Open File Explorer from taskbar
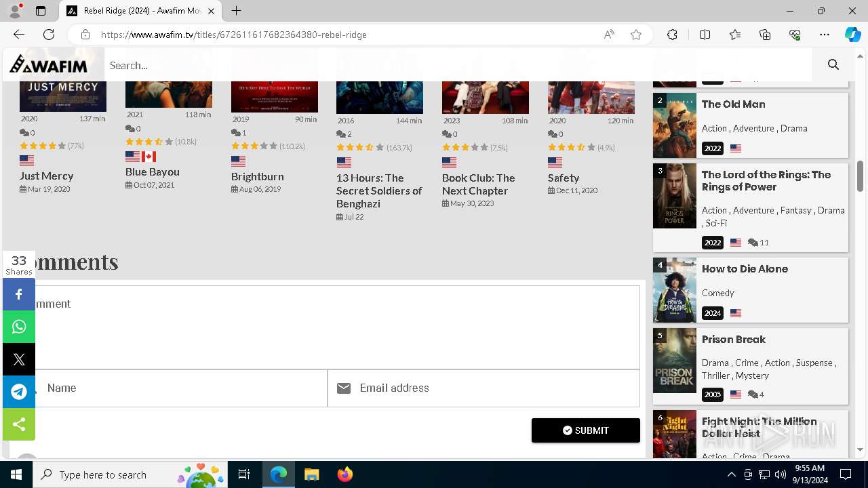868x488 pixels. [311, 474]
